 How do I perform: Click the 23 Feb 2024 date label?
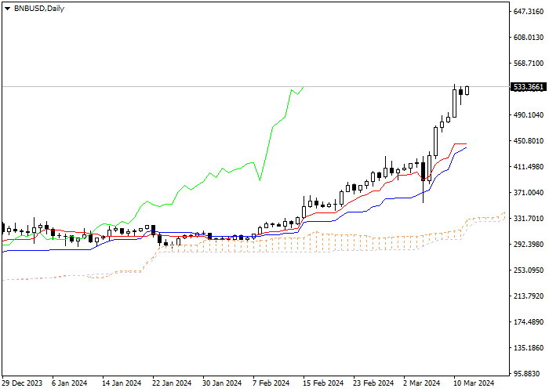tap(373, 383)
